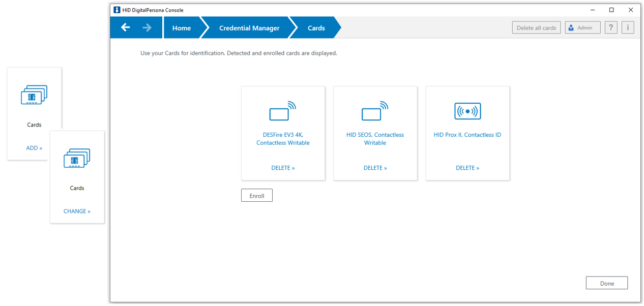Open the info 'i' icon
Viewport: 644px width, 306px height.
[628, 28]
